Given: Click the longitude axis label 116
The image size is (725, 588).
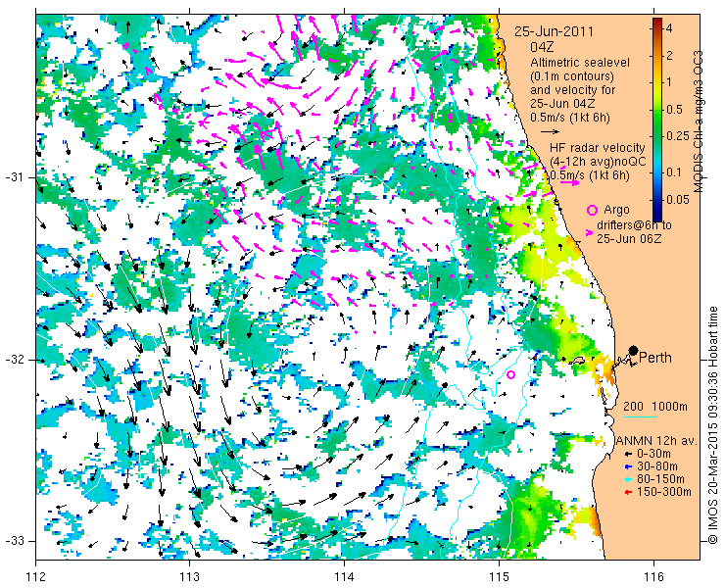Looking at the screenshot, I should [x=653, y=577].
